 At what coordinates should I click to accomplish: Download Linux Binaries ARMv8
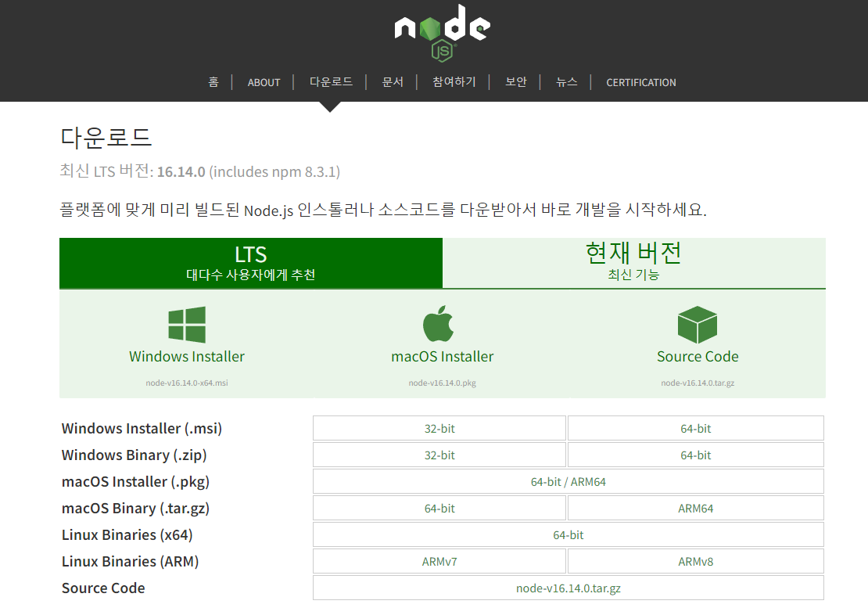coord(696,561)
